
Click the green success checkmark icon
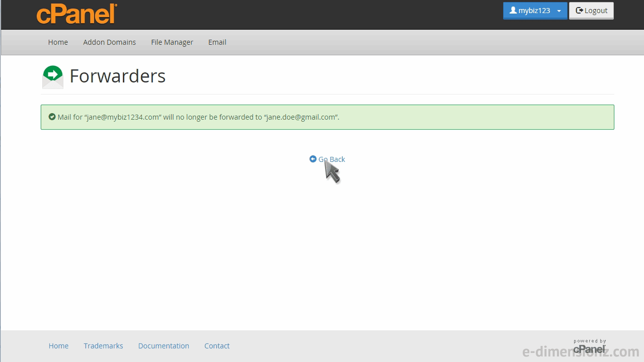pos(52,117)
